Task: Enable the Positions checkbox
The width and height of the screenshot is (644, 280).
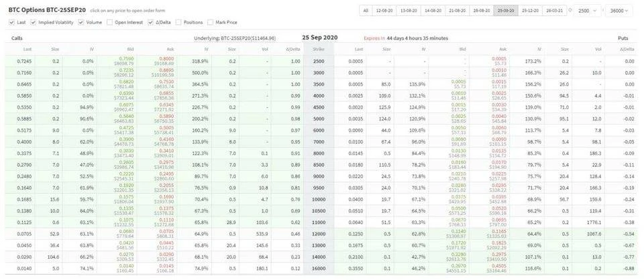Action: 179,22
